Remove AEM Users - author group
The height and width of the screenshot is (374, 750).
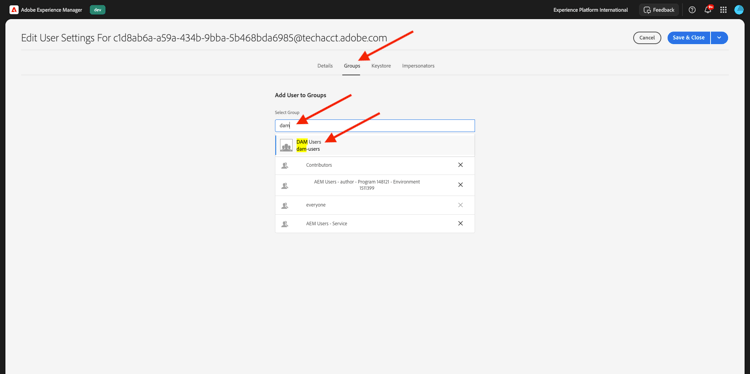(x=461, y=185)
